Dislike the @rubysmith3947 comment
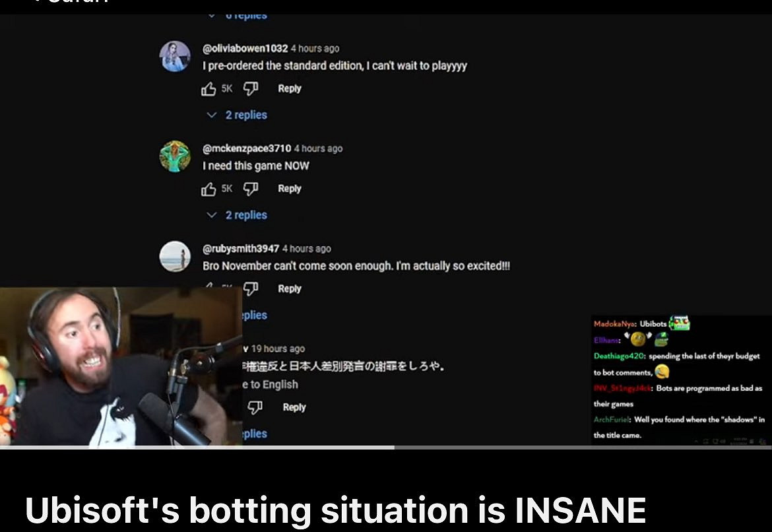The width and height of the screenshot is (772, 532). 251,288
